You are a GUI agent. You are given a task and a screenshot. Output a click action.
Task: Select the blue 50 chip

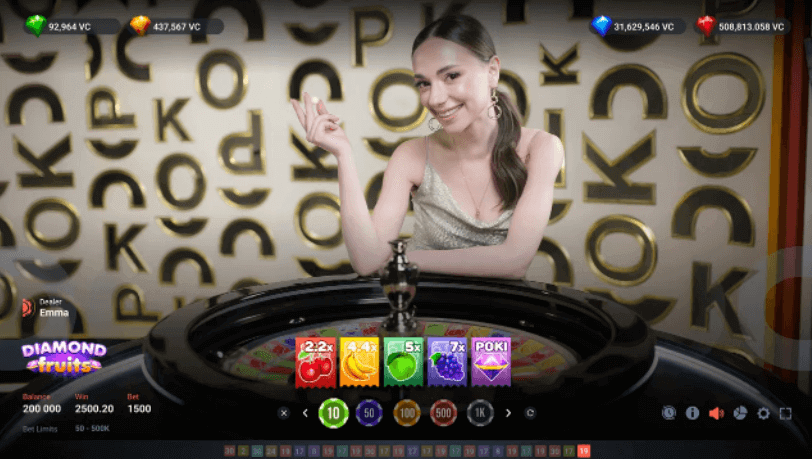[369, 413]
